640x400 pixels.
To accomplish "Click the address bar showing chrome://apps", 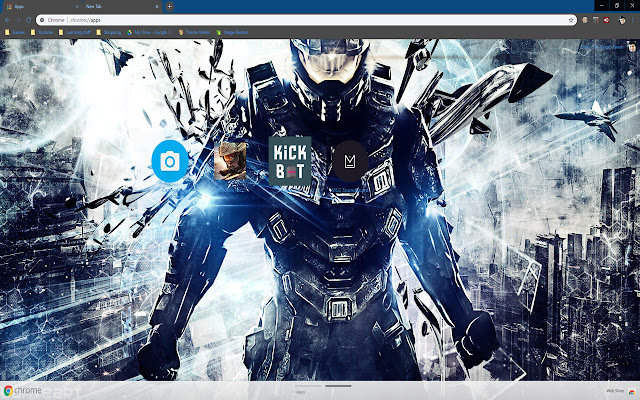I will pos(306,20).
